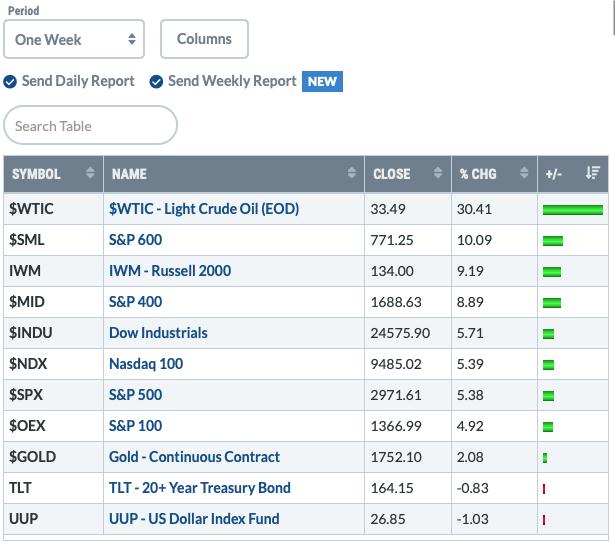615x546 pixels.
Task: Open the Dow Industrials link
Action: pyautogui.click(x=158, y=333)
